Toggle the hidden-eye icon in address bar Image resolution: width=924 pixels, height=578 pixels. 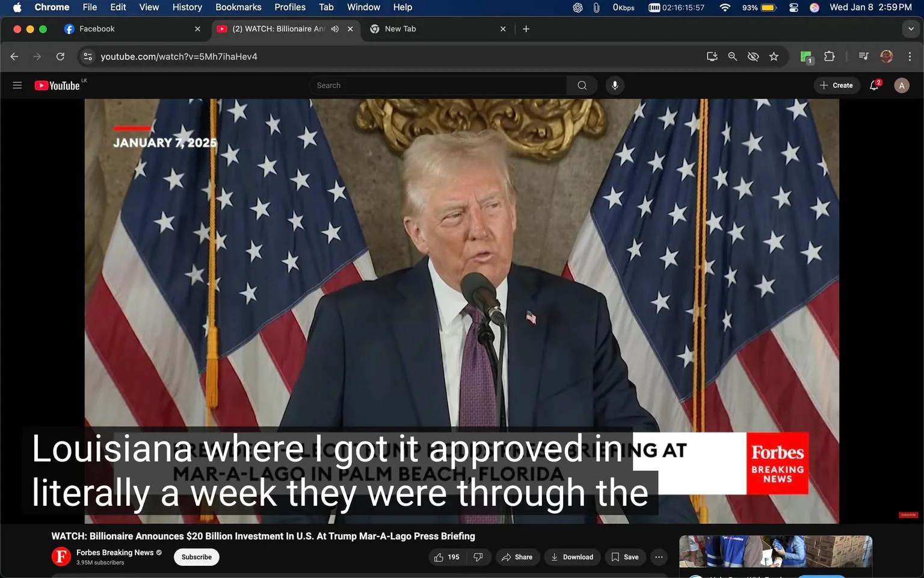point(753,56)
